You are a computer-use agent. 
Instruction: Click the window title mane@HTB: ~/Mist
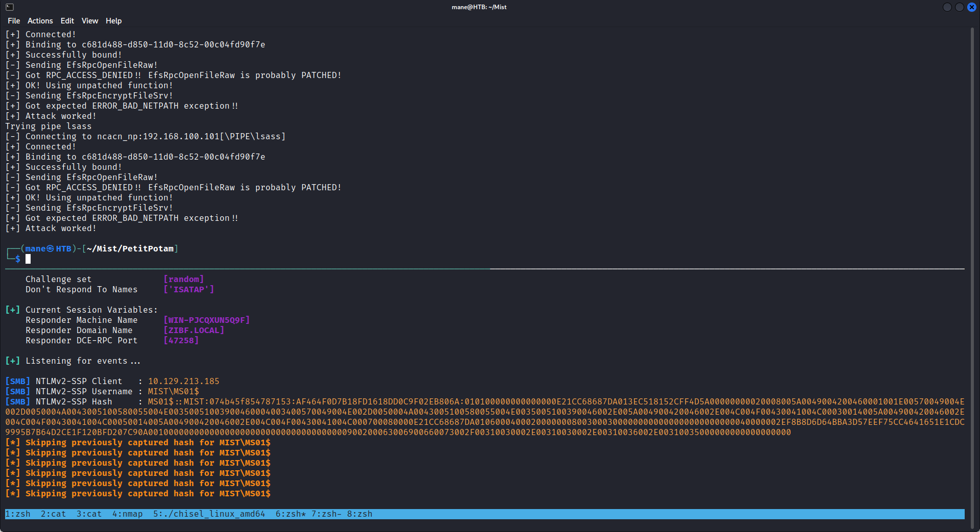(x=479, y=7)
